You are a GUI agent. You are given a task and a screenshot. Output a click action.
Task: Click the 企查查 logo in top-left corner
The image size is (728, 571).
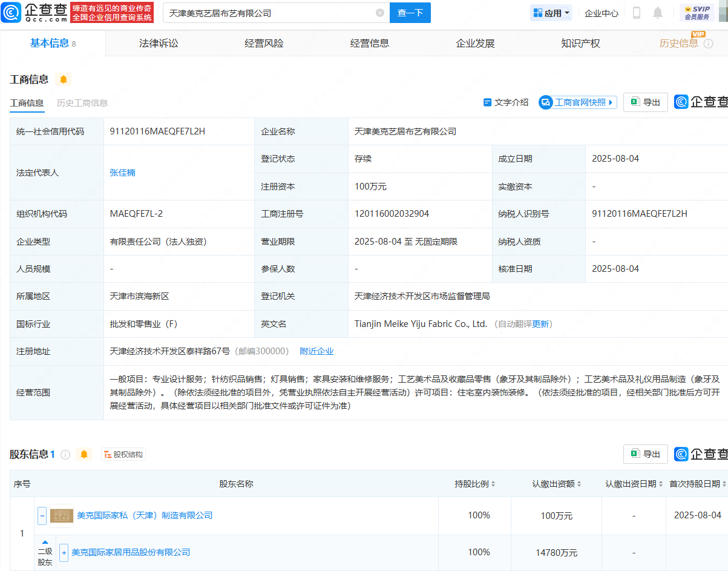pyautogui.click(x=35, y=12)
